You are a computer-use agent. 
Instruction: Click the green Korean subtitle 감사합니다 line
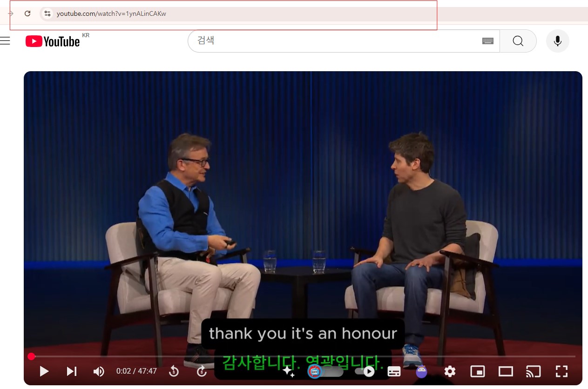[x=303, y=362]
